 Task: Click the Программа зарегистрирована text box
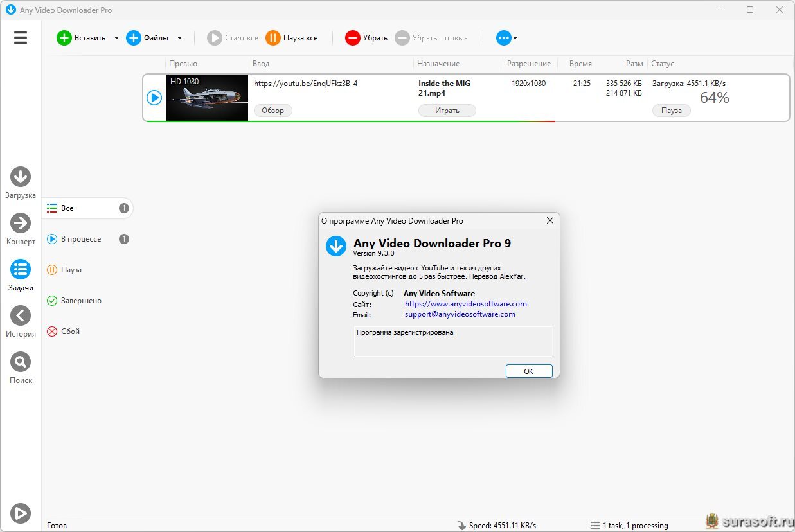click(453, 341)
